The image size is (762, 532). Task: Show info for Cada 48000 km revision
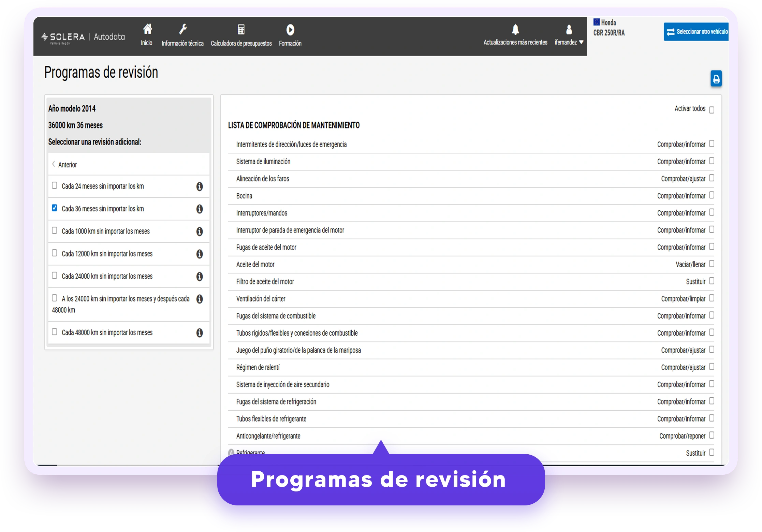click(200, 333)
